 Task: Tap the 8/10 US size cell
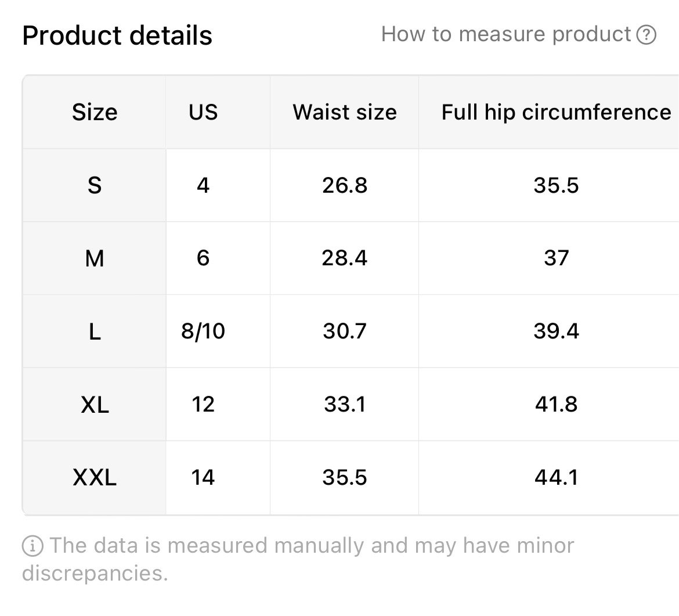pyautogui.click(x=203, y=332)
